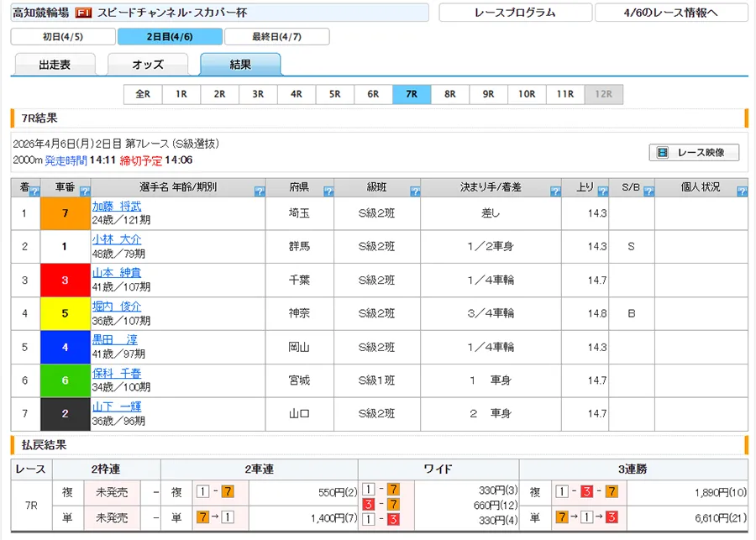Select the 最終日(4/7) day tab
The image size is (756, 540).
277,37
